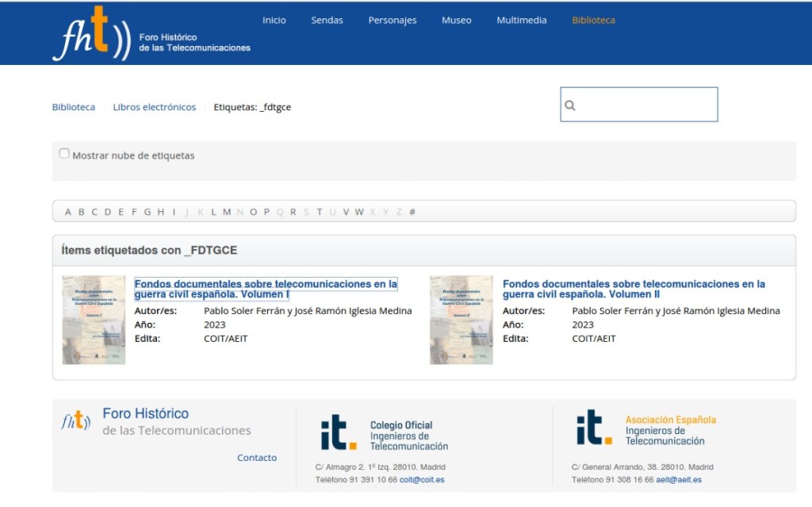Click the Colegio Oficial Ingenieros 'it' logo

pyautogui.click(x=339, y=432)
